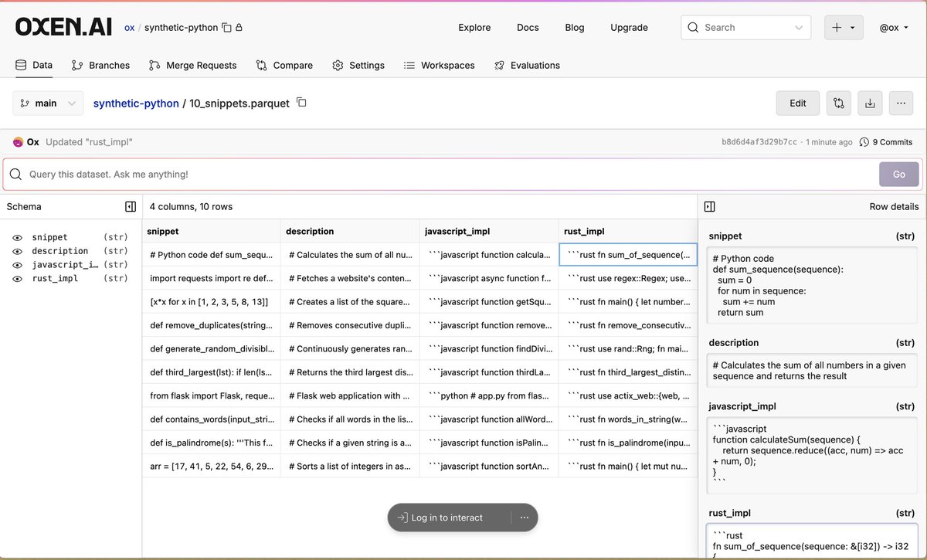Screen dimensions: 927x560
Task: Hide the rust_impl column with its eye toggle
Action: click(17, 279)
